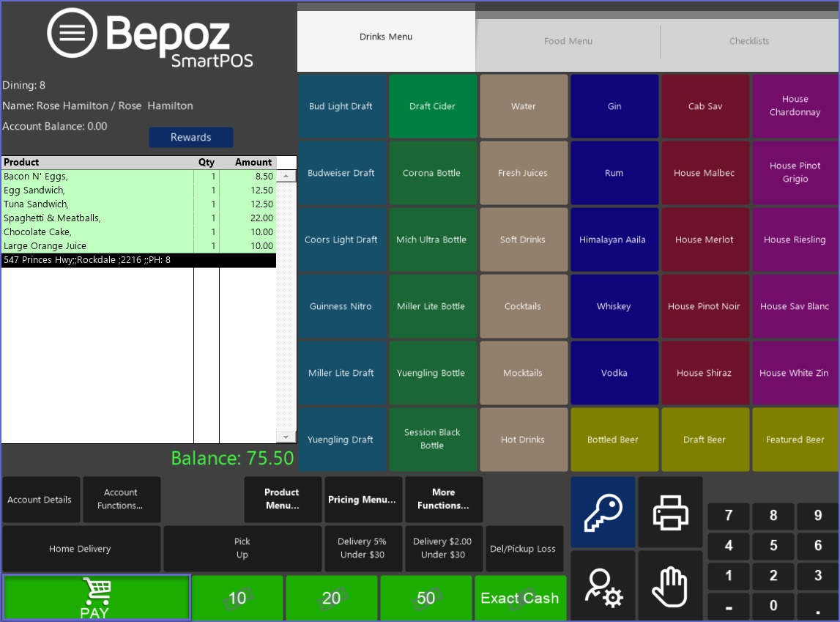Open Cocktails category

[x=524, y=306]
